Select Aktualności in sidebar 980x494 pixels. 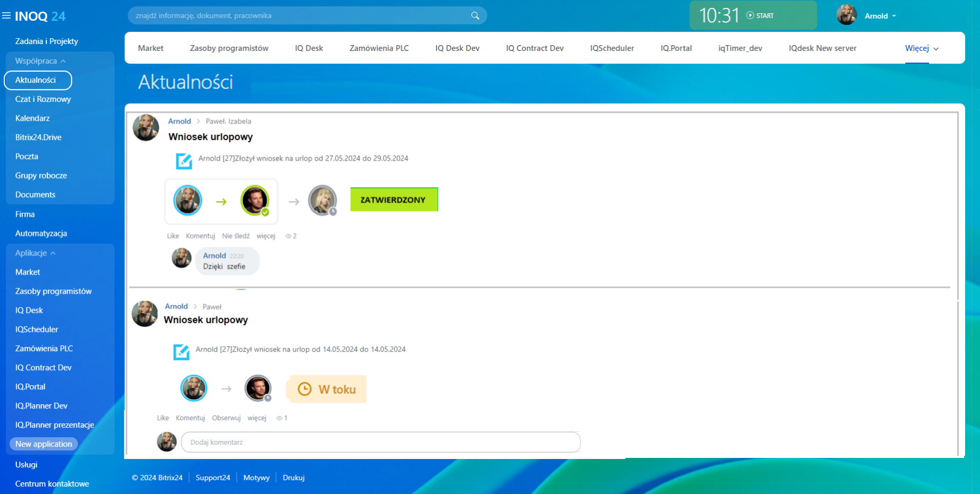pyautogui.click(x=38, y=80)
